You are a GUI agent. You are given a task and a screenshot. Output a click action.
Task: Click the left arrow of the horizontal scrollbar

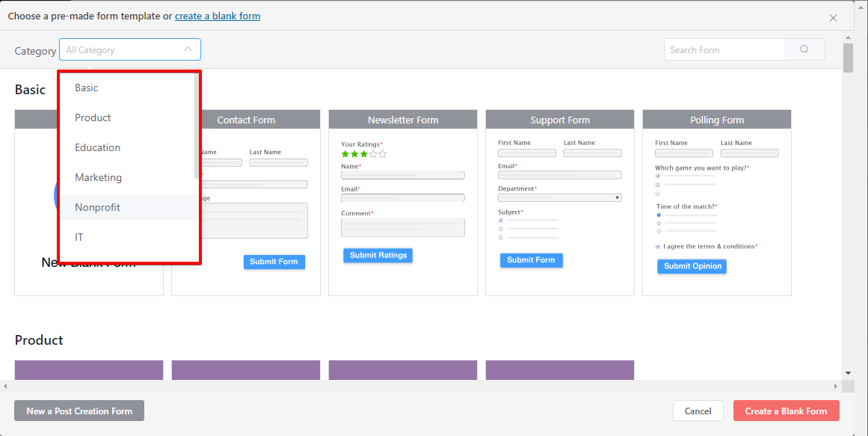coord(4,386)
